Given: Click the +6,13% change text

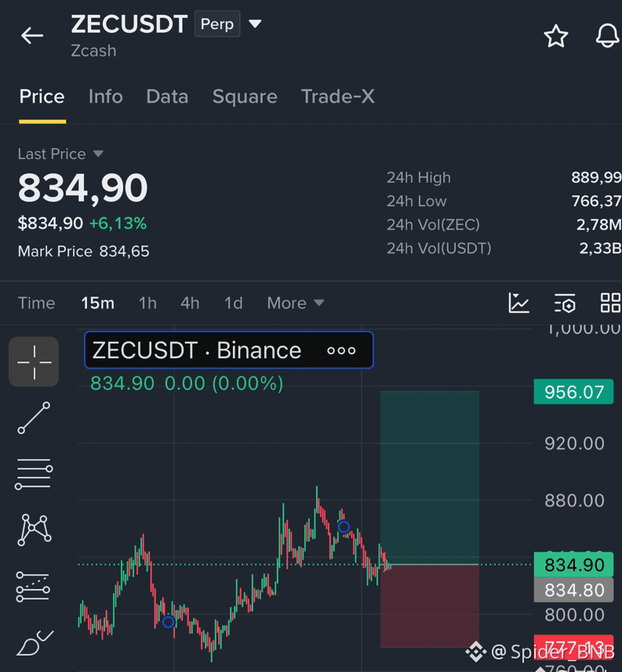Looking at the screenshot, I should point(118,223).
